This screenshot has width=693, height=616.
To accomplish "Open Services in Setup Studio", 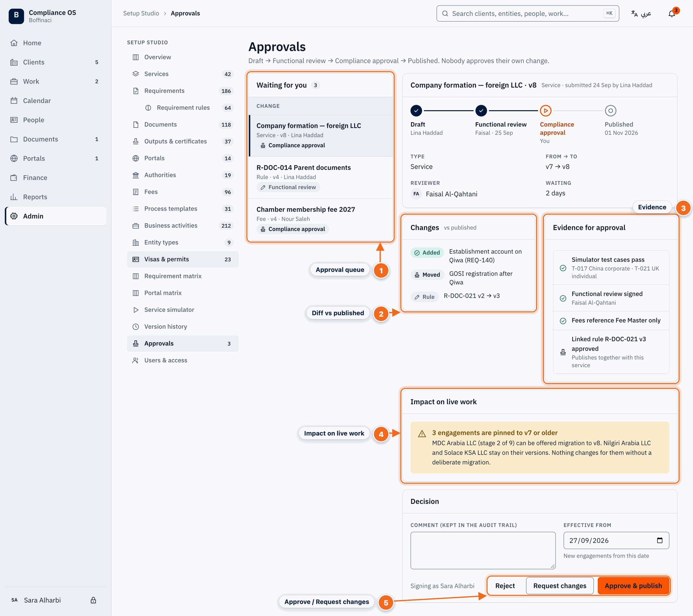I will point(183,74).
